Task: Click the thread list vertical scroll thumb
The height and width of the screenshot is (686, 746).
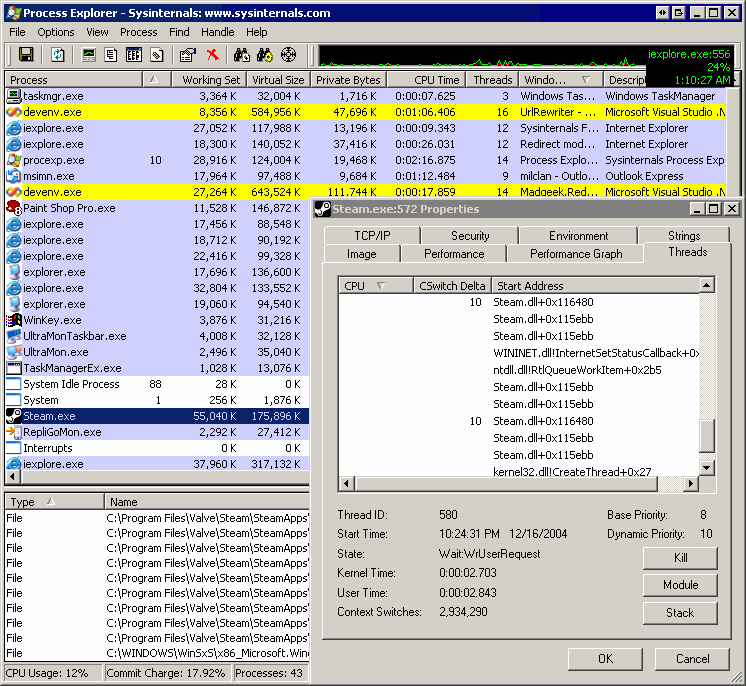Action: 707,436
